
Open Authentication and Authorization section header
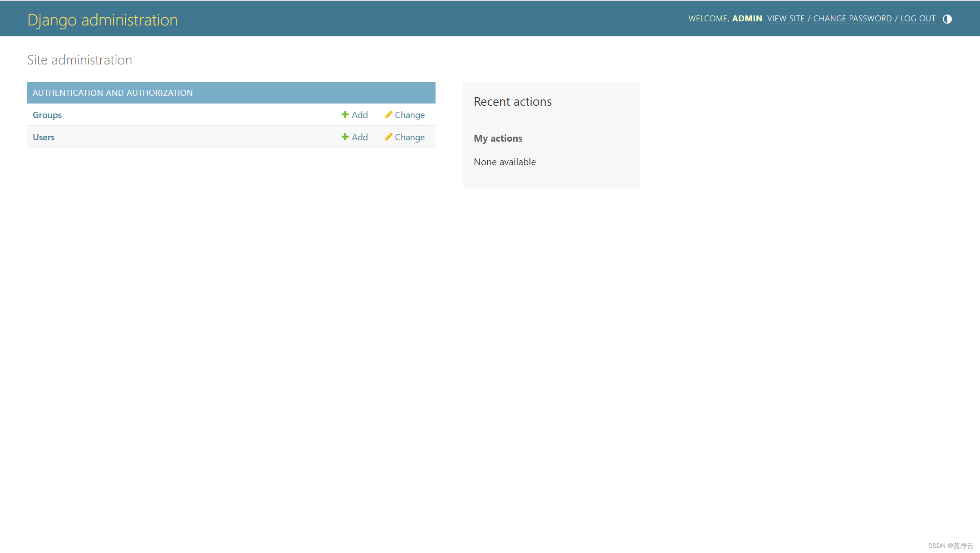113,93
